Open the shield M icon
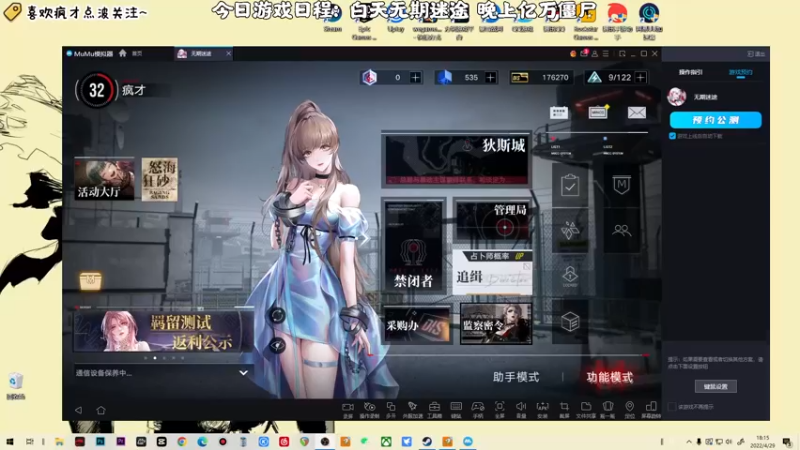The height and width of the screenshot is (450, 800). (621, 185)
